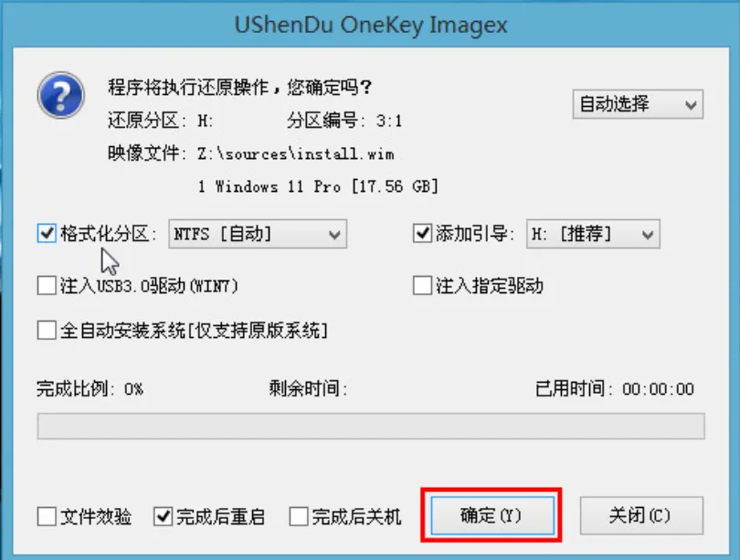Uncheck the 添加引导 checkbox
The width and height of the screenshot is (740, 560).
[x=422, y=234]
